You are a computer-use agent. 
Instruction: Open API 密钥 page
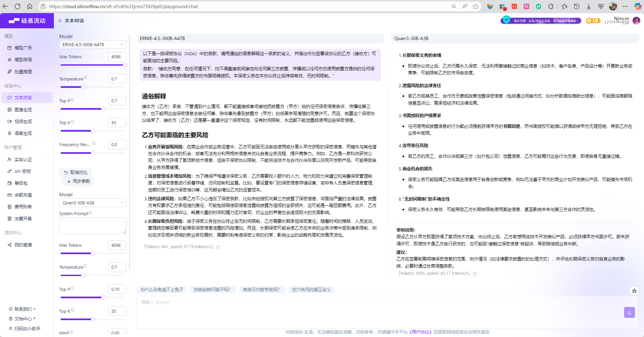tap(27, 171)
